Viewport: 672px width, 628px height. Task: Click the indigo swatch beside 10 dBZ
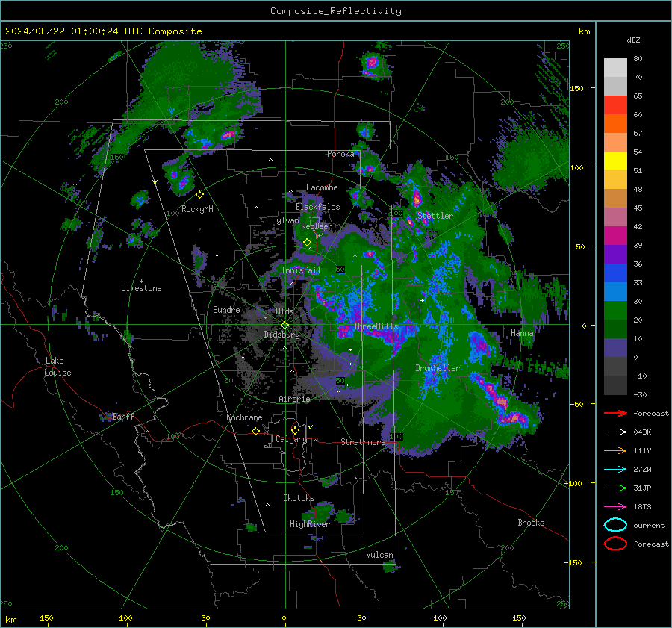click(615, 348)
